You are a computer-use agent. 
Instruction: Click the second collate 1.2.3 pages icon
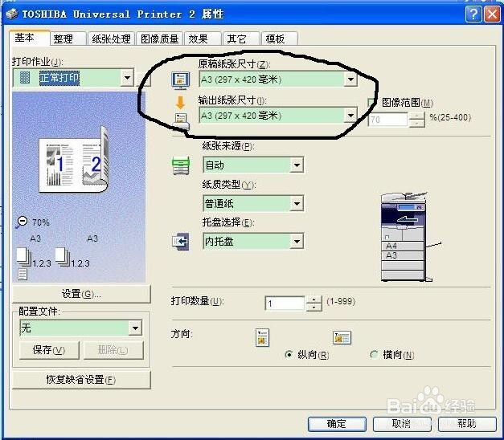click(x=63, y=257)
